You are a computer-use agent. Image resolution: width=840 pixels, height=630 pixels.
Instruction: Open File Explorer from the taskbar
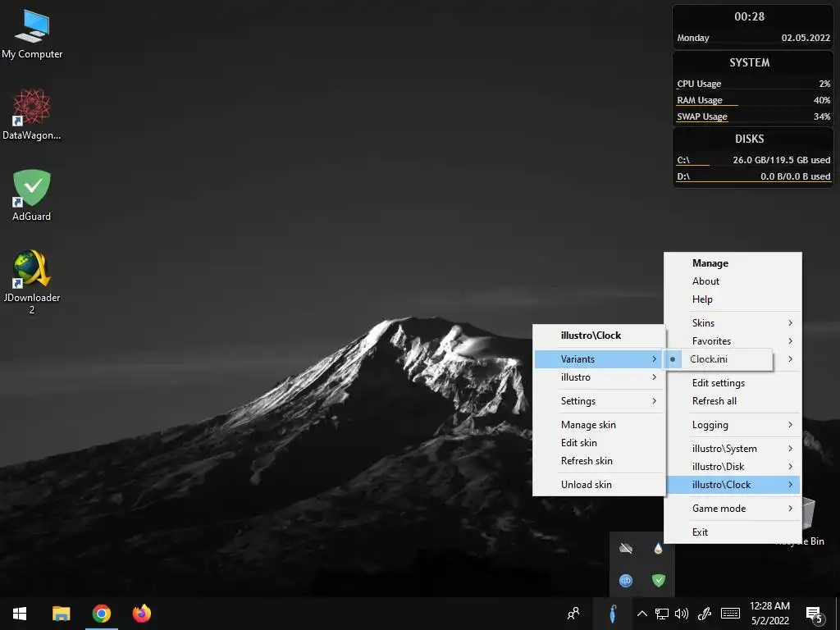click(61, 614)
